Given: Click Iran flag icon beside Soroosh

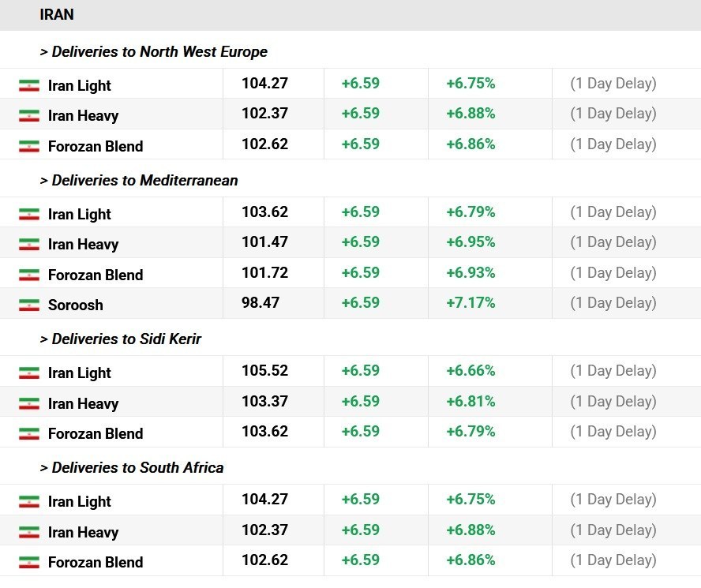Looking at the screenshot, I should [x=29, y=305].
